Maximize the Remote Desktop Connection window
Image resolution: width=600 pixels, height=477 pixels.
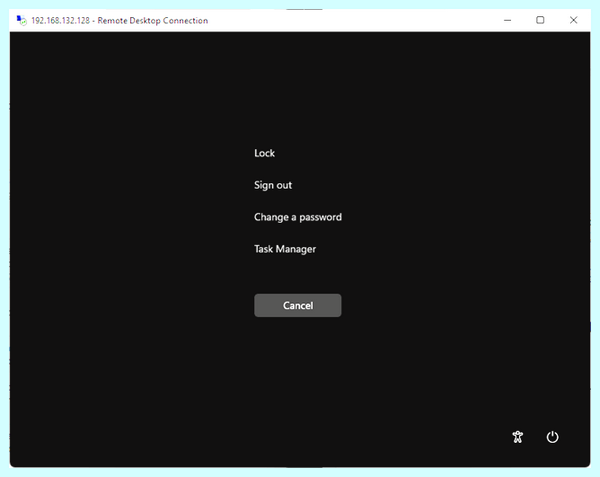click(540, 20)
